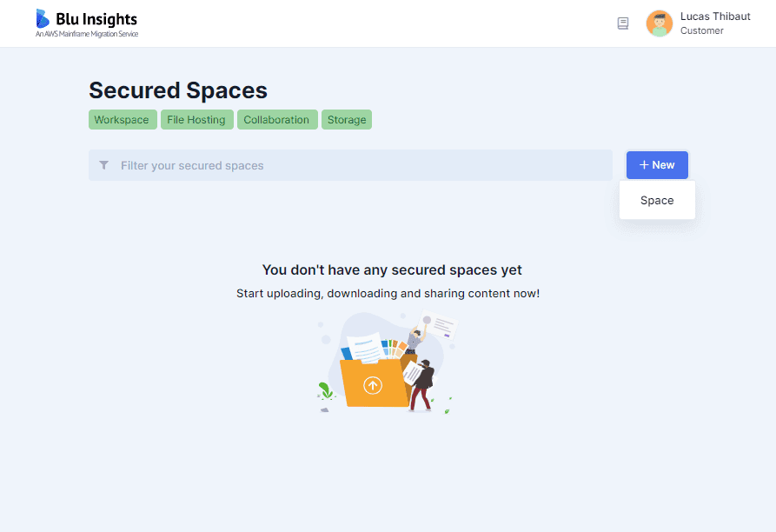Open the Lucas Thibaut user name menu
776x532 pixels.
coord(715,17)
